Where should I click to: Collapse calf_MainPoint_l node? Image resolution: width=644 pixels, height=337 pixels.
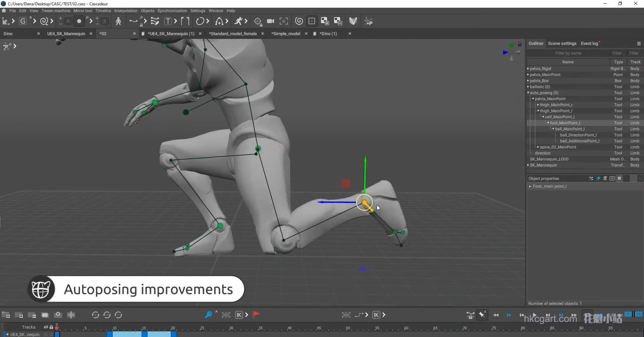(x=543, y=117)
